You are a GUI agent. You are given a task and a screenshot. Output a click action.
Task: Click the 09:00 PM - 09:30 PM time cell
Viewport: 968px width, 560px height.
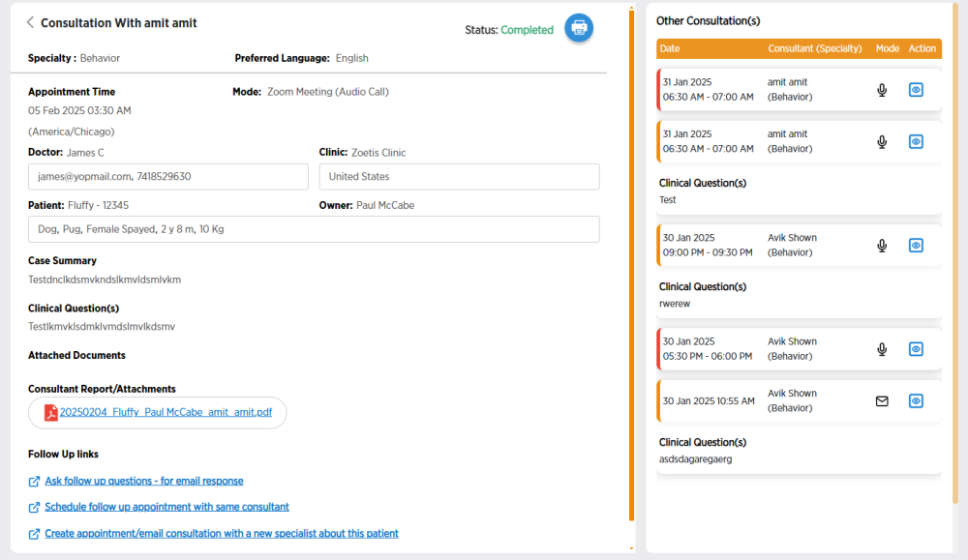click(708, 252)
